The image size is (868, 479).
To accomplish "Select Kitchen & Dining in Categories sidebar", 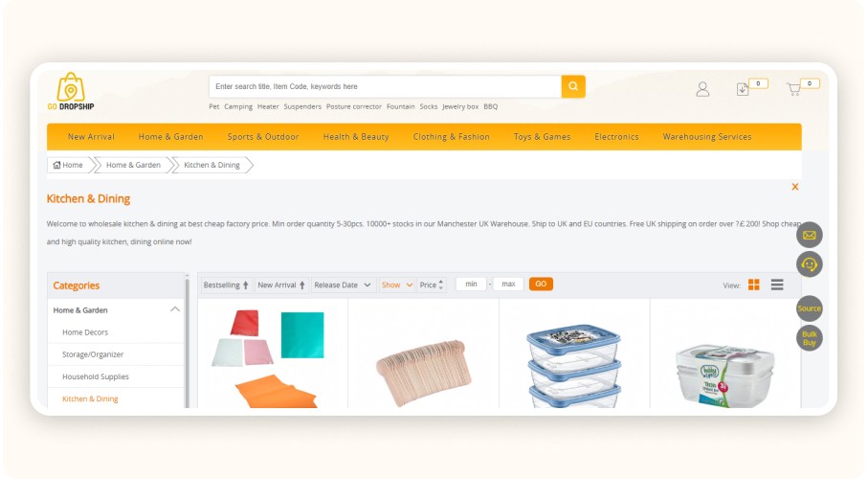I will [x=90, y=399].
